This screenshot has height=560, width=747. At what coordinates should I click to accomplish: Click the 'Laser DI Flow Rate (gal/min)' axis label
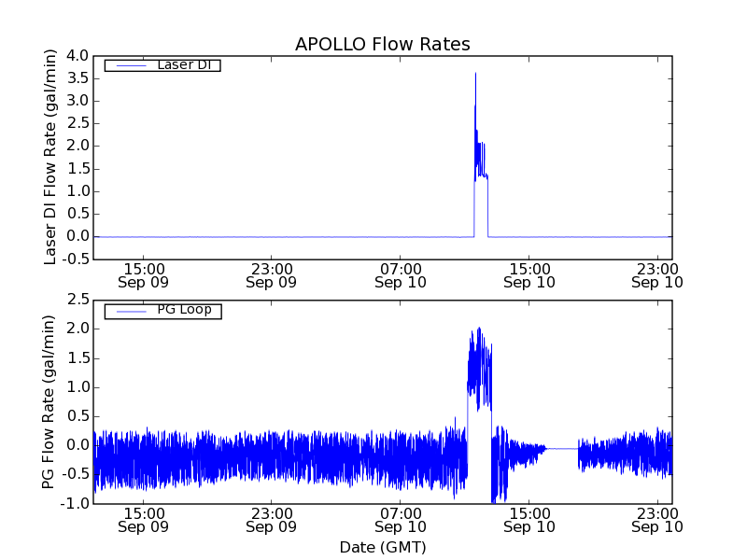[x=50, y=157]
